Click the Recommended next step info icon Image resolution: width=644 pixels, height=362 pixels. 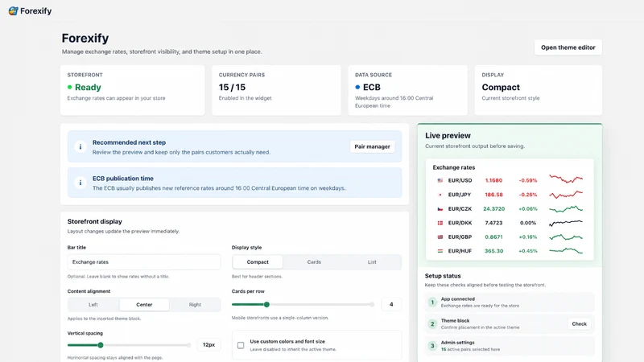click(x=80, y=146)
